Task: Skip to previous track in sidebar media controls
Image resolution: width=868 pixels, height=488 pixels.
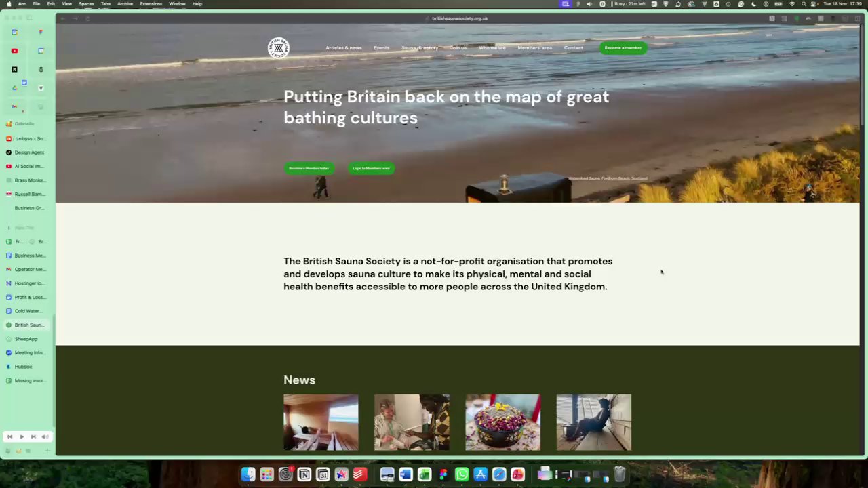Action: tap(9, 437)
